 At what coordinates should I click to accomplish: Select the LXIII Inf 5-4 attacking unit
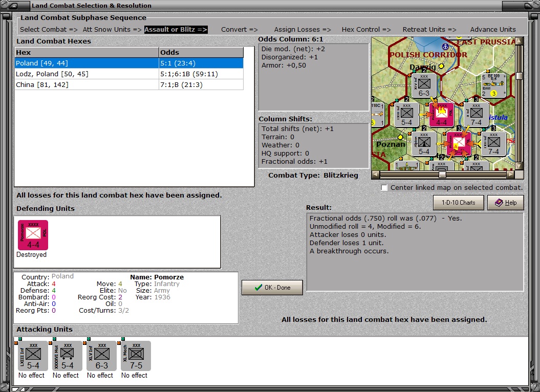[x=33, y=356]
